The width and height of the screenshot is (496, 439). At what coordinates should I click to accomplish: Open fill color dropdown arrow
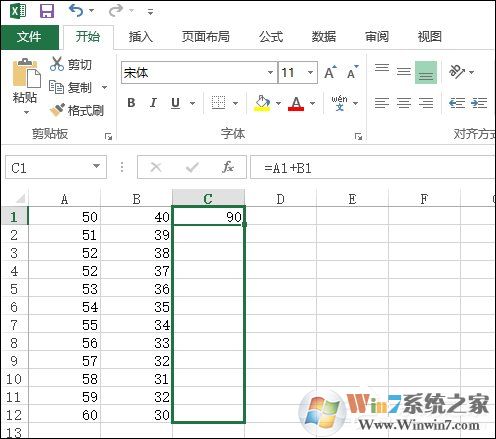tap(278, 103)
